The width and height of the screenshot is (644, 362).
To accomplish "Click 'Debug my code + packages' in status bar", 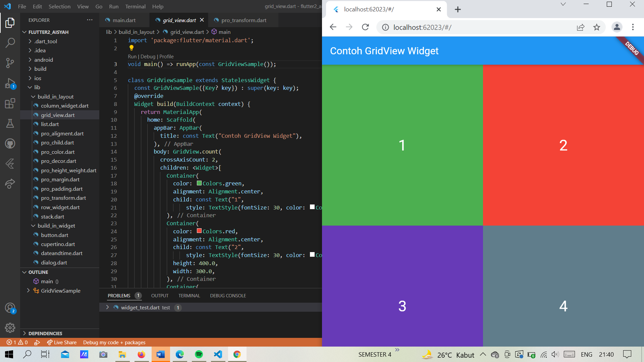I will 114,342.
